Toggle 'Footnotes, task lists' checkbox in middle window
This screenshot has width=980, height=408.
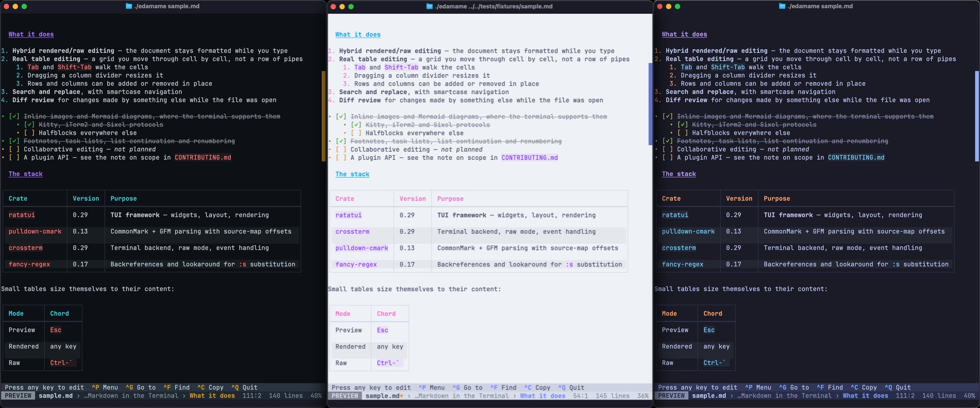(x=341, y=141)
